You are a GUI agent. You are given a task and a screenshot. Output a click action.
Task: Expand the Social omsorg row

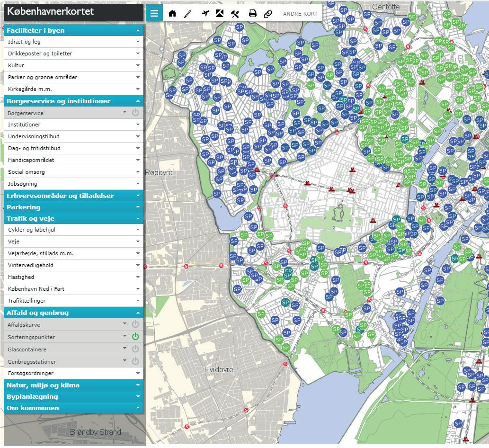click(x=73, y=172)
